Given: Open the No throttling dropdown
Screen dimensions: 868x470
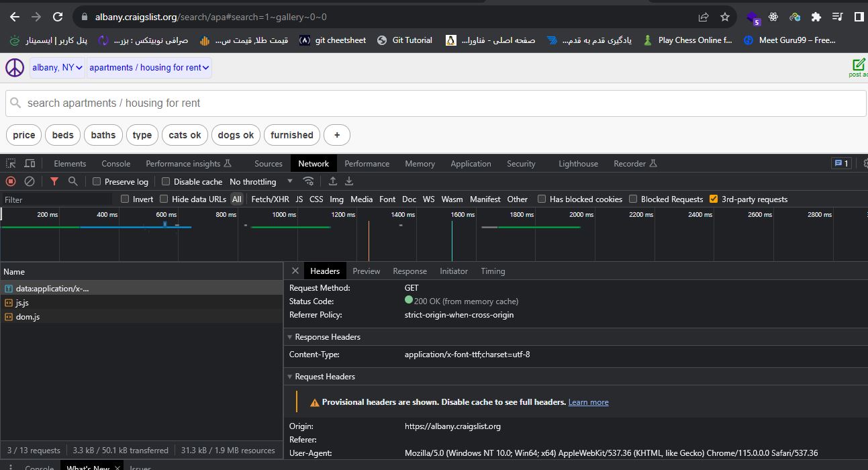Looking at the screenshot, I should click(261, 181).
